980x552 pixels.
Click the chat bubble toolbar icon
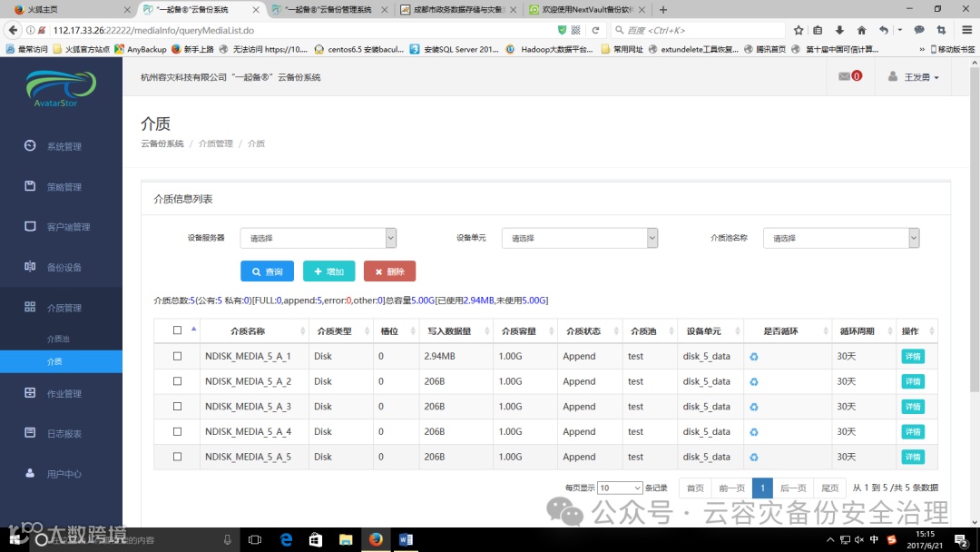coord(919,30)
